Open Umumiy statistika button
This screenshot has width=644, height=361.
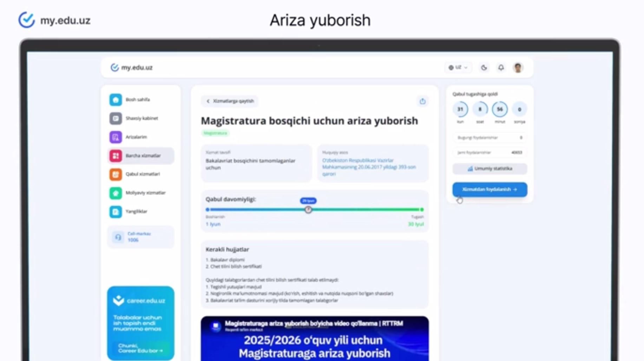tap(490, 169)
